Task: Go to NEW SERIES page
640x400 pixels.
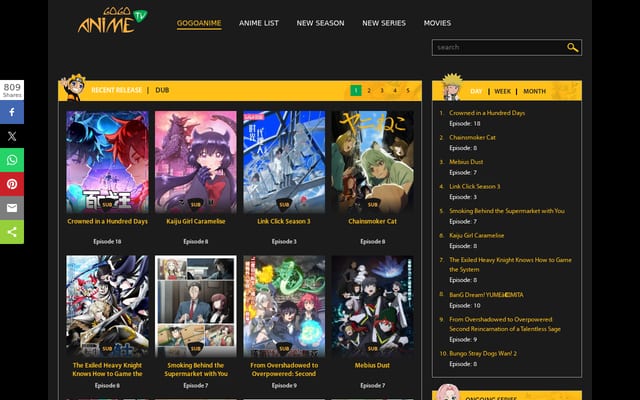Action: 384,23
